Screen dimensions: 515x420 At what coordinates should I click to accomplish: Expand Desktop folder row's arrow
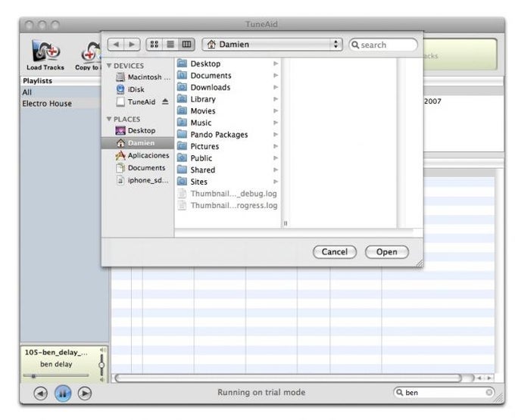pyautogui.click(x=276, y=64)
